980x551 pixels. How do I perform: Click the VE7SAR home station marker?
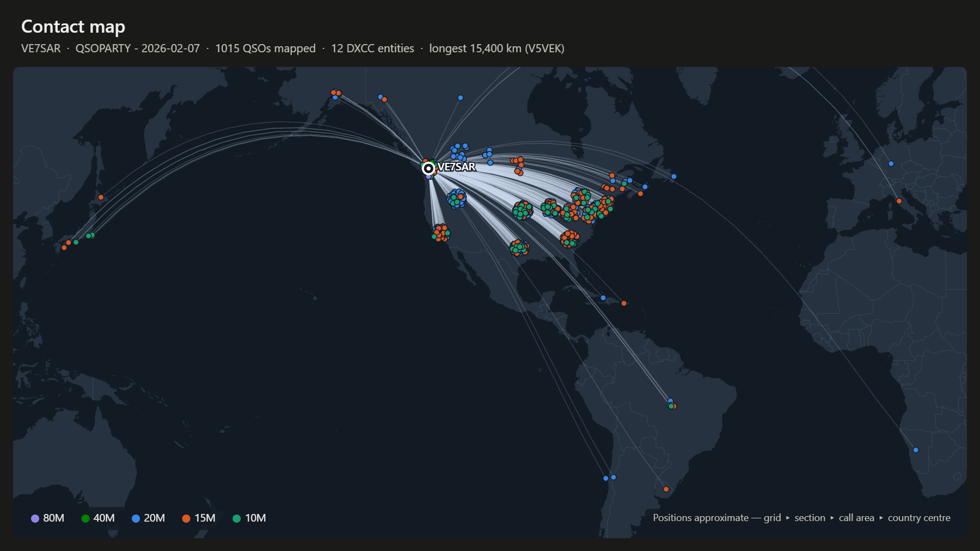pyautogui.click(x=428, y=168)
